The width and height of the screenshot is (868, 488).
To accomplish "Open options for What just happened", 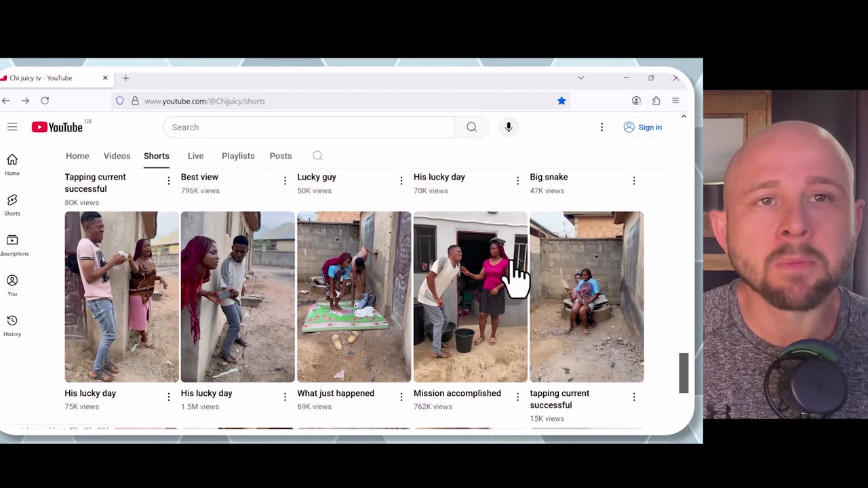I will click(401, 396).
